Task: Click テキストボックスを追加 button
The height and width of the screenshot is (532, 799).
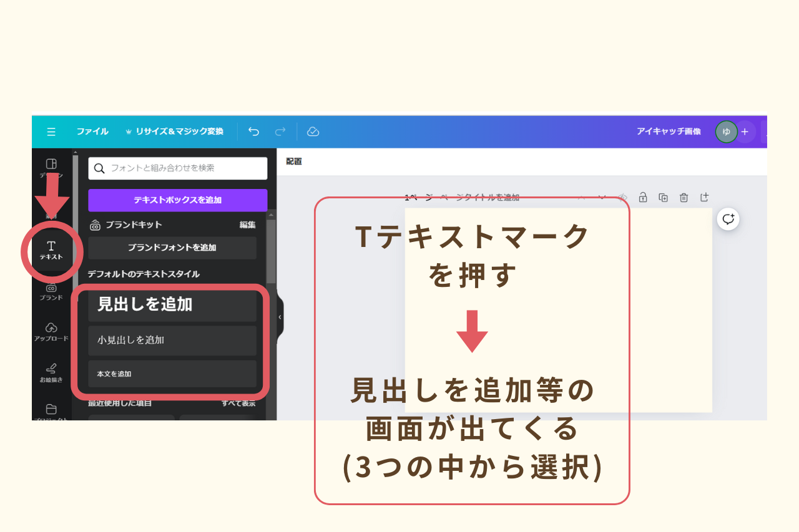Action: click(x=178, y=200)
